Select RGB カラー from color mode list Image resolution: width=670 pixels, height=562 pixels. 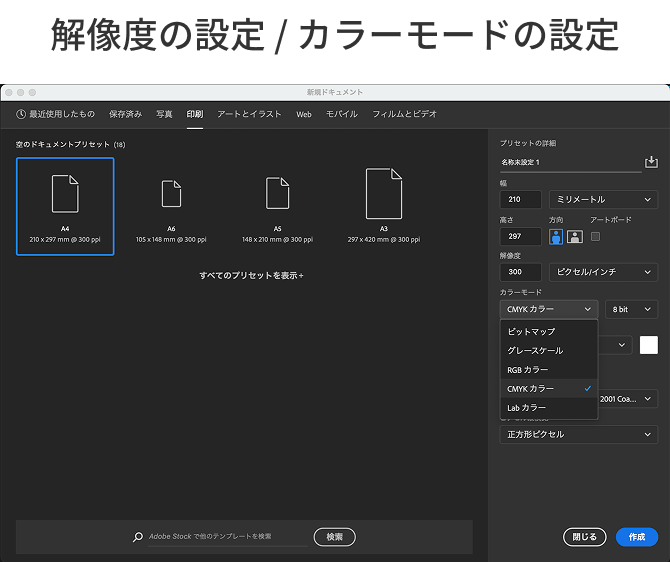[528, 370]
